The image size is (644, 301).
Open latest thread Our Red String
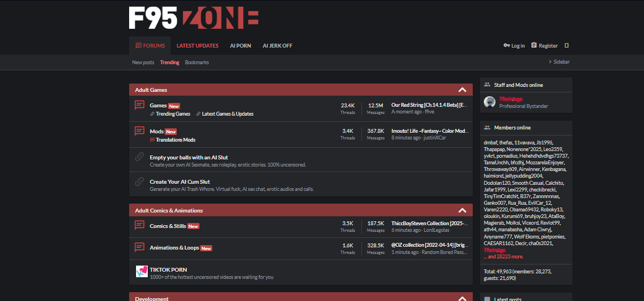[x=429, y=105]
